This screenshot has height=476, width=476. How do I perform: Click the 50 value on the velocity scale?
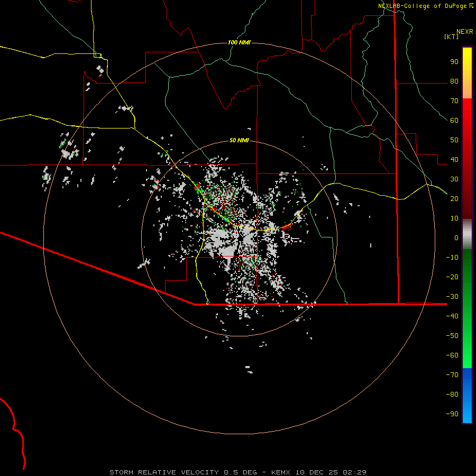[x=454, y=140]
